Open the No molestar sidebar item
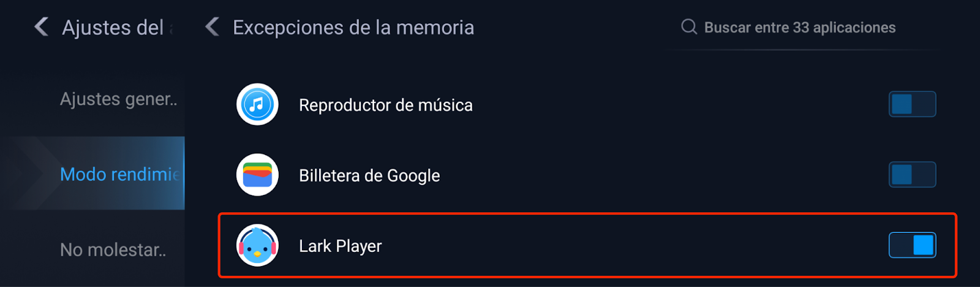This screenshot has height=287, width=980. (x=113, y=250)
